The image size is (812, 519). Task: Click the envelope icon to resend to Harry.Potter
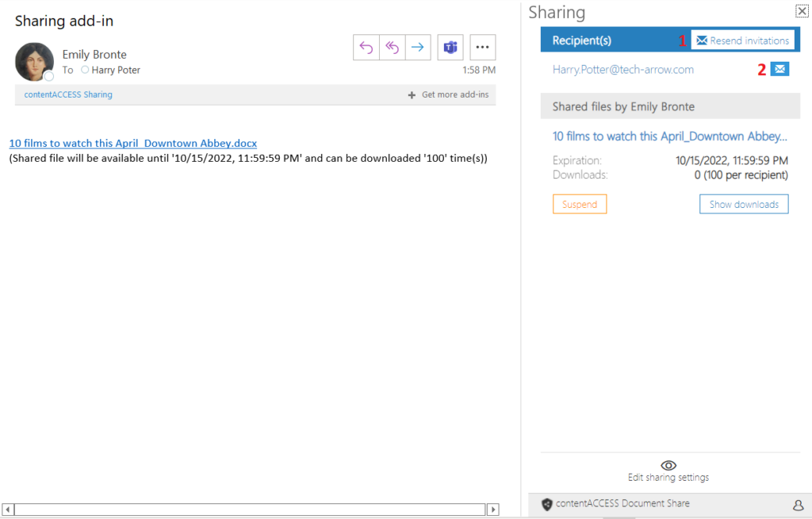779,69
